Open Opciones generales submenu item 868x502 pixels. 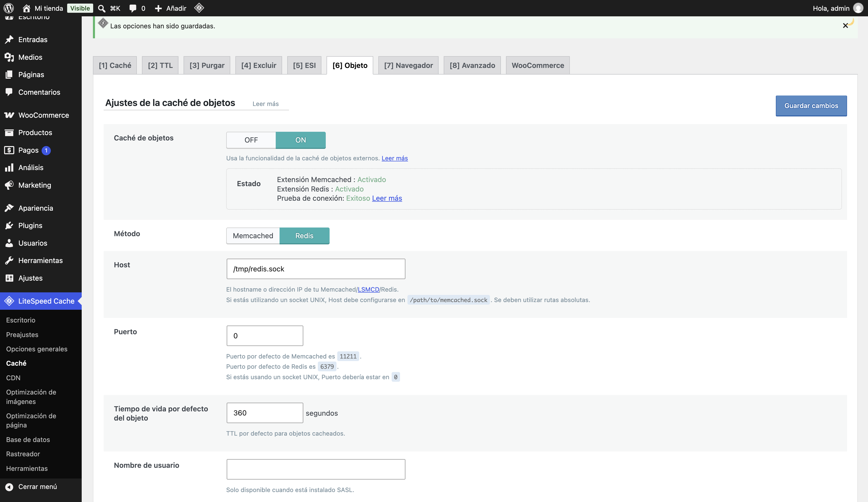(x=37, y=349)
